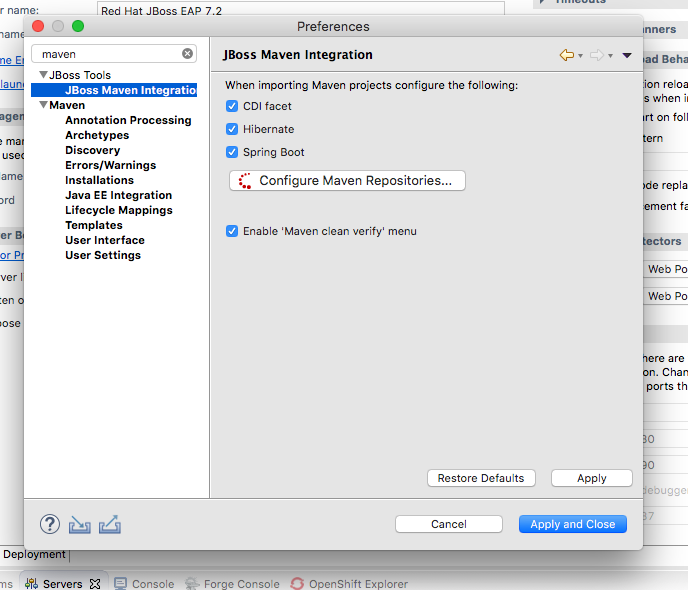Select the JBoss Tools tree label
Image resolution: width=688 pixels, height=590 pixels.
[80, 75]
